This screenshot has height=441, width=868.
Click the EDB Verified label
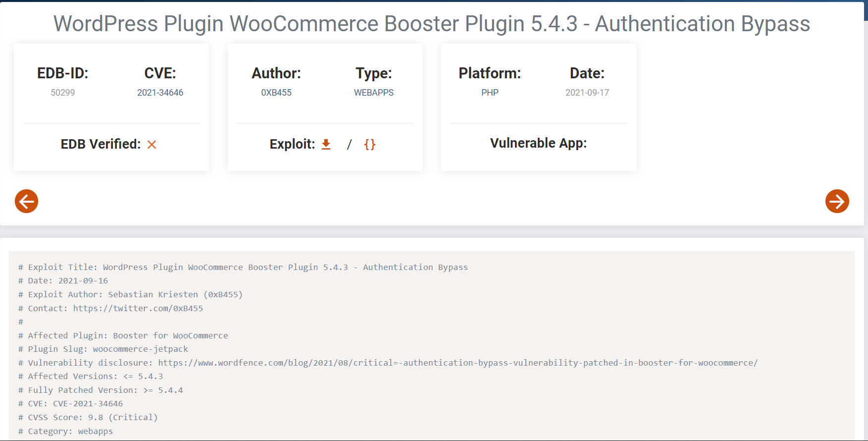coord(101,144)
